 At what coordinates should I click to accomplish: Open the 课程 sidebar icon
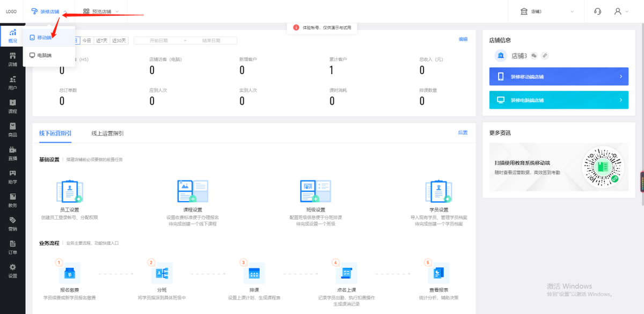[x=12, y=106]
